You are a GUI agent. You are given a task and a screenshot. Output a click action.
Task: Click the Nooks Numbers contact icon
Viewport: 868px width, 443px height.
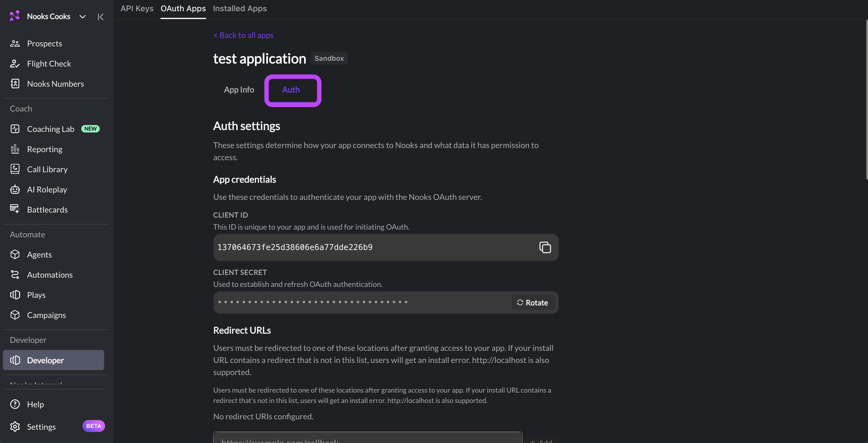point(15,84)
